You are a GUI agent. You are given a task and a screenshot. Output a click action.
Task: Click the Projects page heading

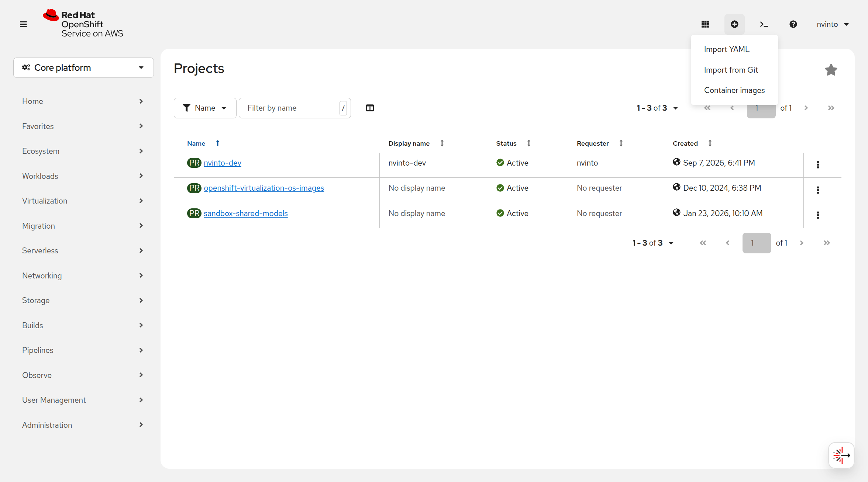pos(199,69)
